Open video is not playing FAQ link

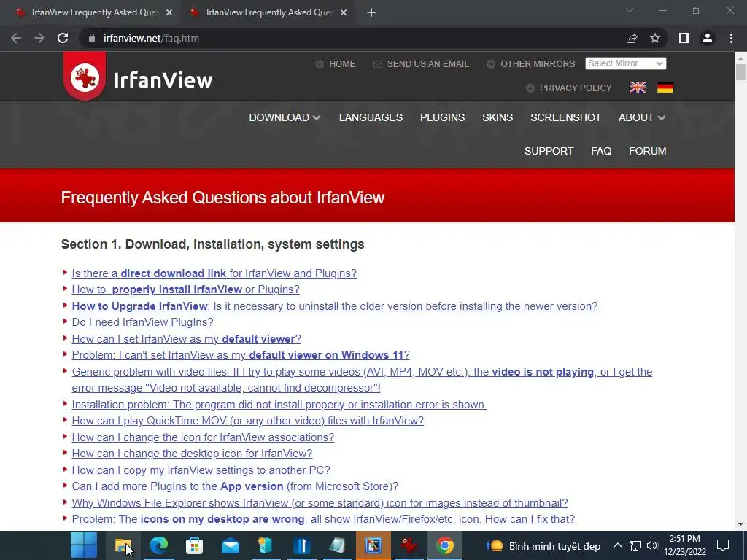coord(362,380)
